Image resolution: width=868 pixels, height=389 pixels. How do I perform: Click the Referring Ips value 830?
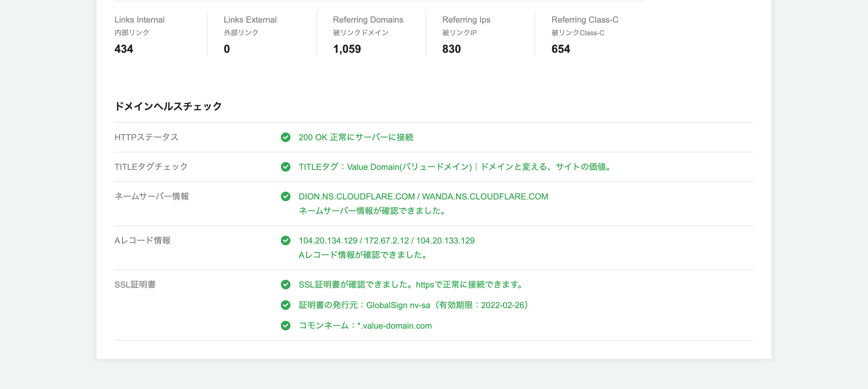(x=451, y=49)
